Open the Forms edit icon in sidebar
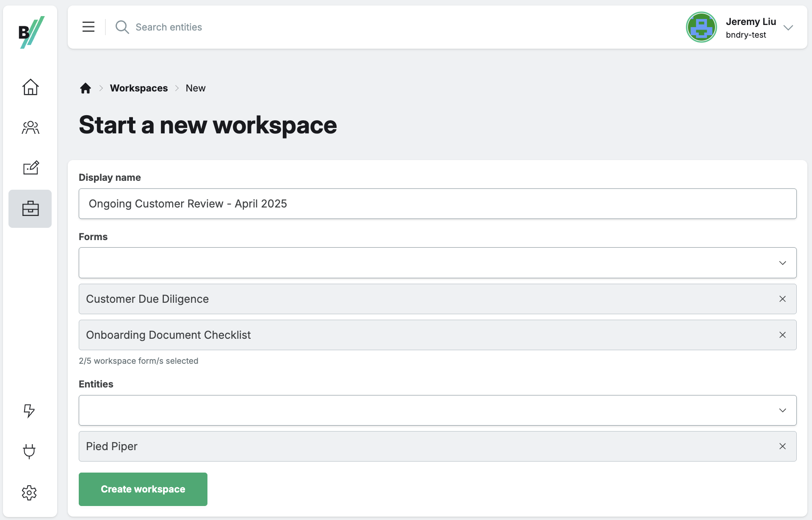The image size is (812, 520). [30, 168]
